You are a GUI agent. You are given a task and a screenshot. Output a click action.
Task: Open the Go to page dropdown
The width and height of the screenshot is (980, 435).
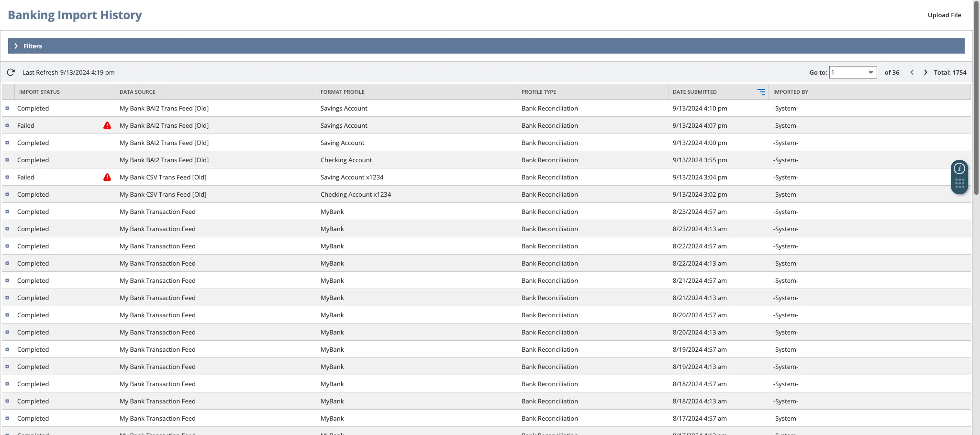point(870,72)
